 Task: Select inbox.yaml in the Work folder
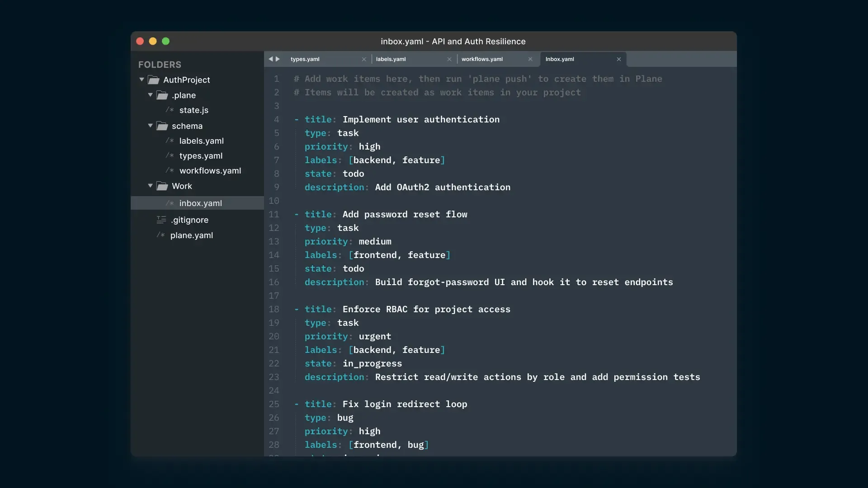tap(197, 203)
